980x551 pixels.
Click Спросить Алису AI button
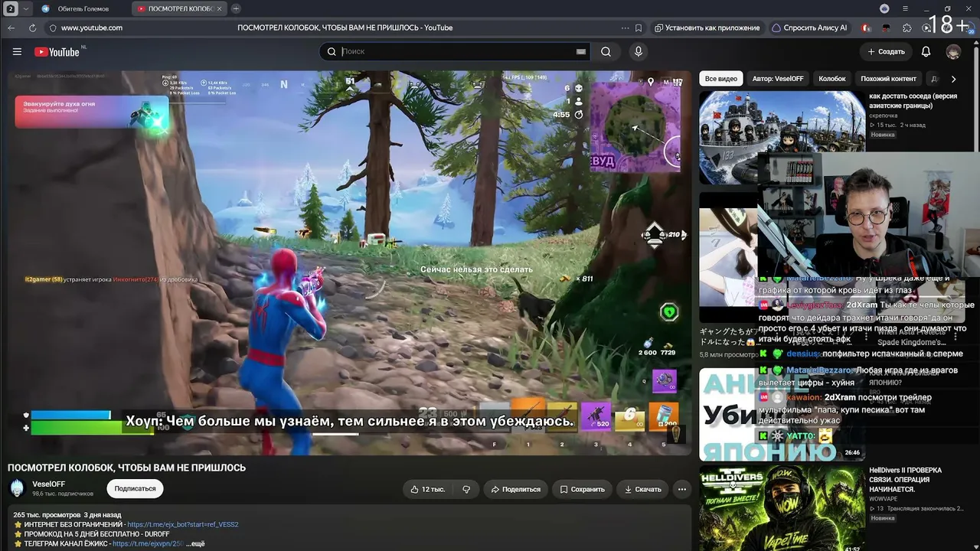point(809,28)
